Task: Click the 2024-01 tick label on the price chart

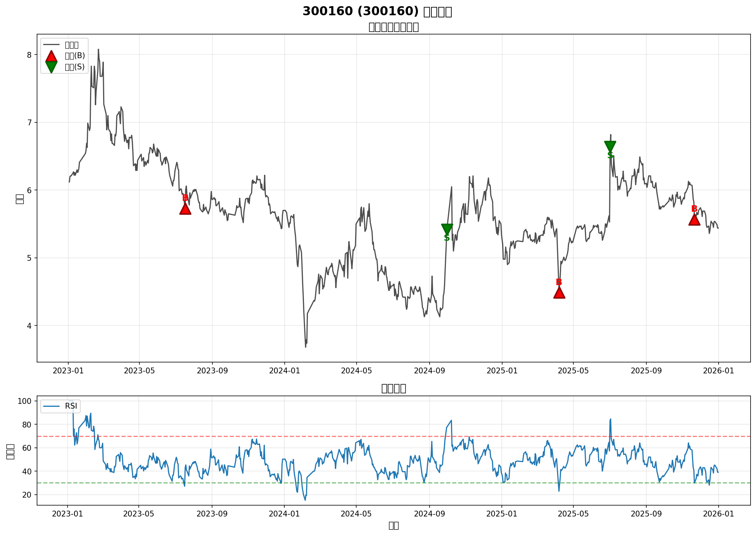Action: (x=285, y=371)
